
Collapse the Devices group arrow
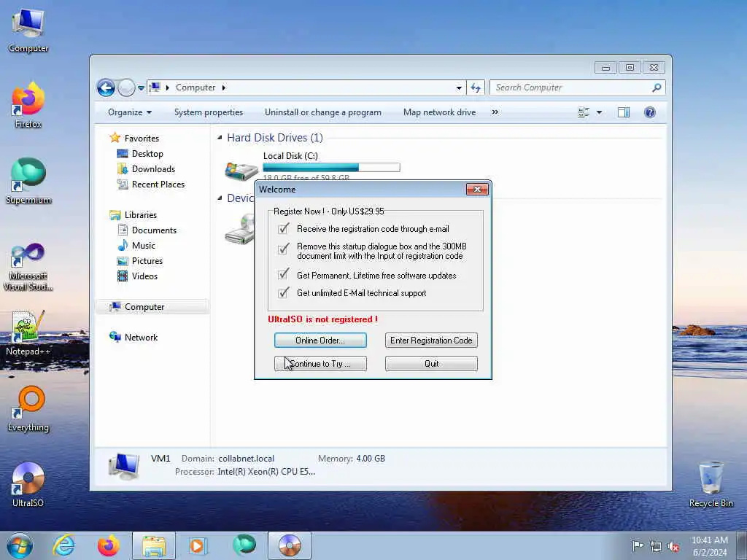pos(220,198)
